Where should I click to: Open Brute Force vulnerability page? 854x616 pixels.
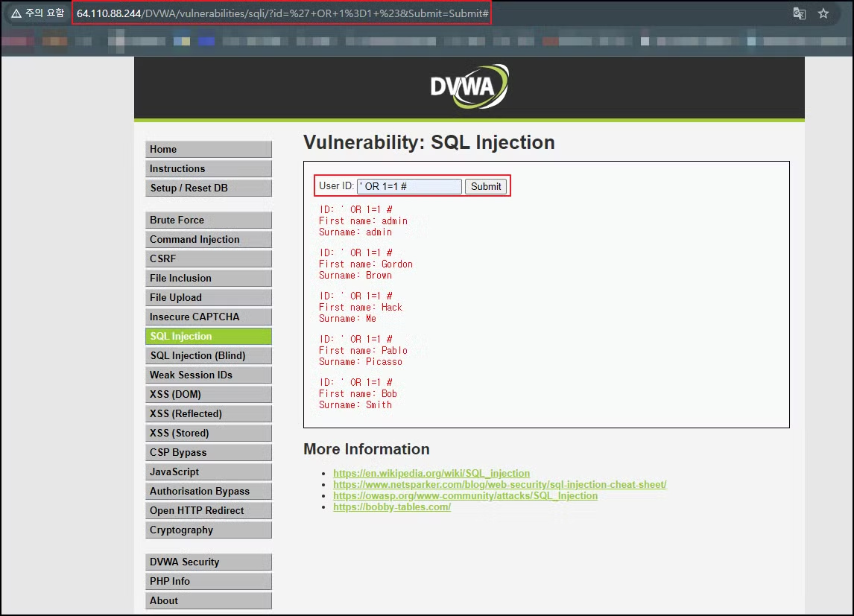[x=209, y=220]
